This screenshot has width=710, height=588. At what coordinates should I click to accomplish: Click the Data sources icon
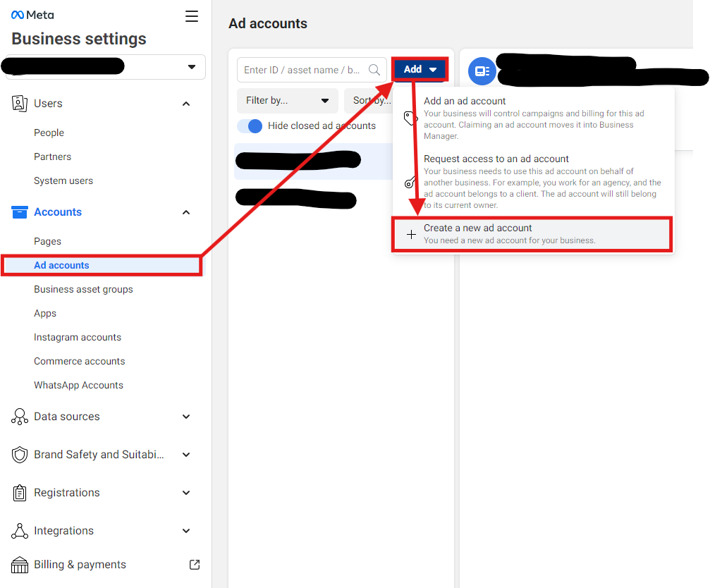[20, 417]
